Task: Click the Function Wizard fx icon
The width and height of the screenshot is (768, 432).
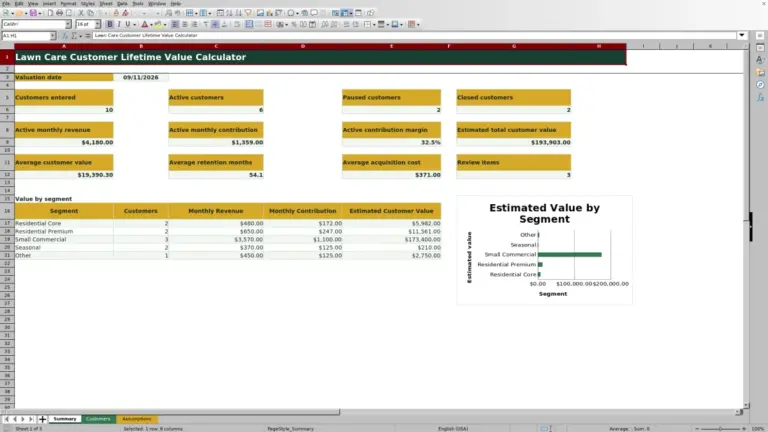Action: (65, 36)
